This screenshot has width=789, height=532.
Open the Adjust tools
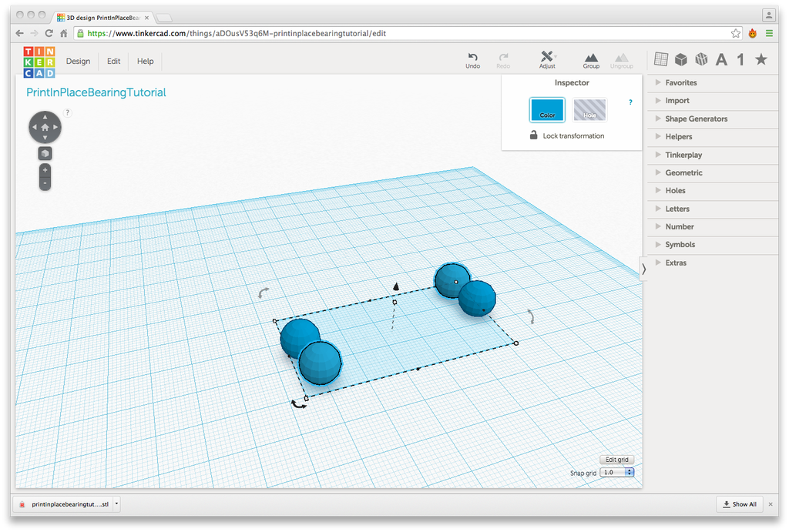[547, 60]
